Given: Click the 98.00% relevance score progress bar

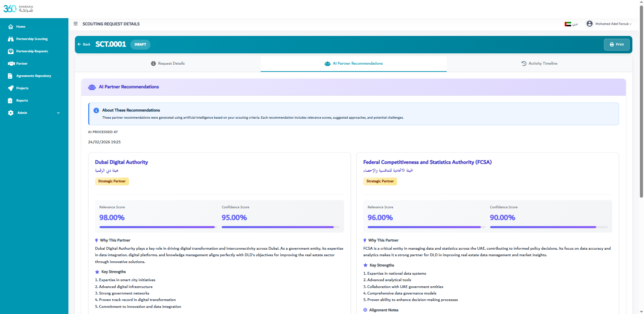Looking at the screenshot, I should [158, 227].
